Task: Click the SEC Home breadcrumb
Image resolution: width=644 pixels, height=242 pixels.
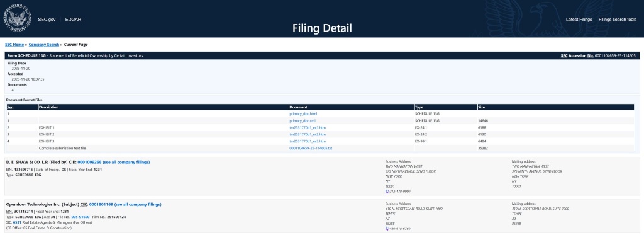Action: (x=14, y=45)
